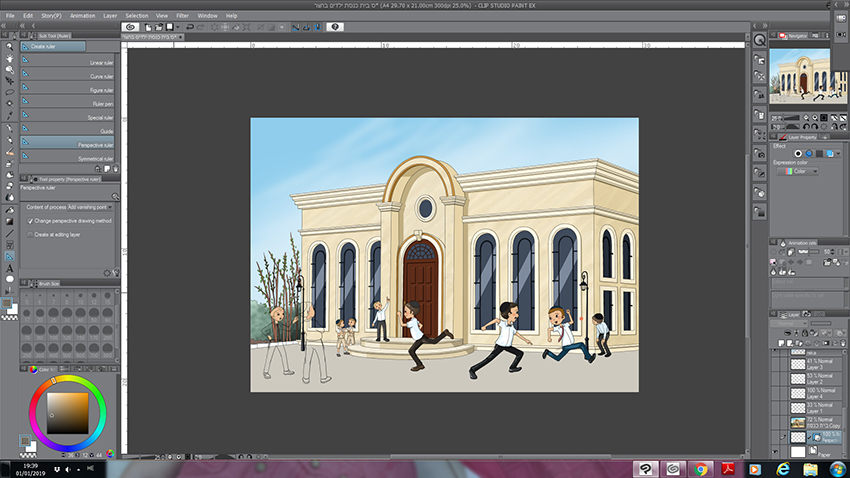Viewport: 850px width, 478px height.
Task: Enable Create at editing layer checkbox
Action: tap(30, 234)
